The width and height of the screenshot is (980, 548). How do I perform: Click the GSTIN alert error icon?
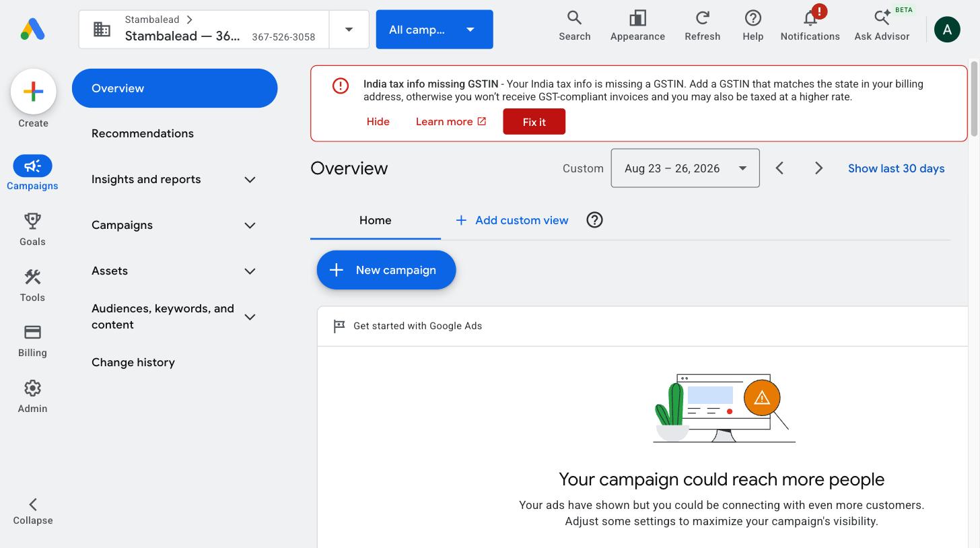click(x=341, y=85)
